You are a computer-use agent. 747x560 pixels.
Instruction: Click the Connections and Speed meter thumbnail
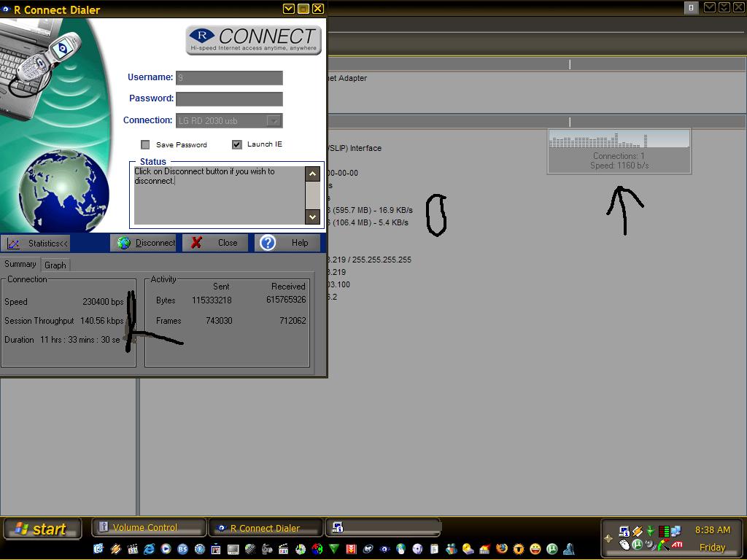619,152
